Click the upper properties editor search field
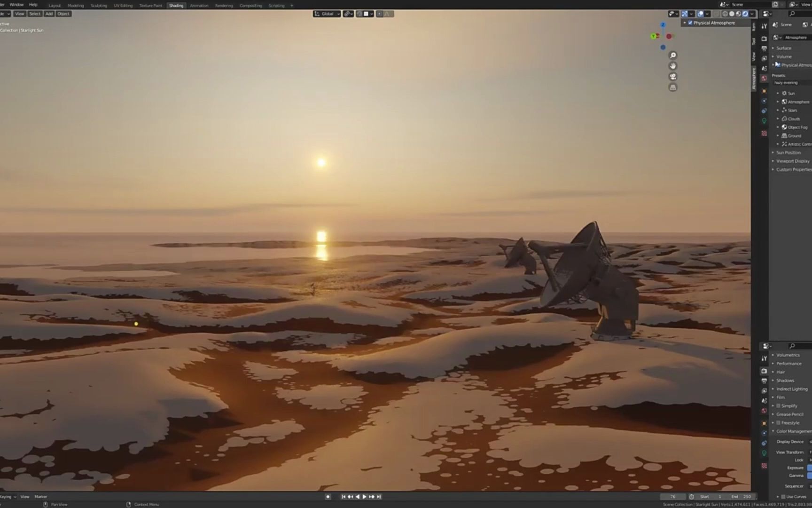 [x=800, y=14]
